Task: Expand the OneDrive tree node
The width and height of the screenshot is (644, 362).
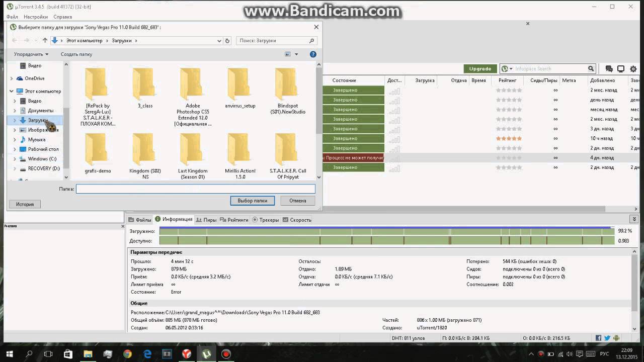Action: 12,78
